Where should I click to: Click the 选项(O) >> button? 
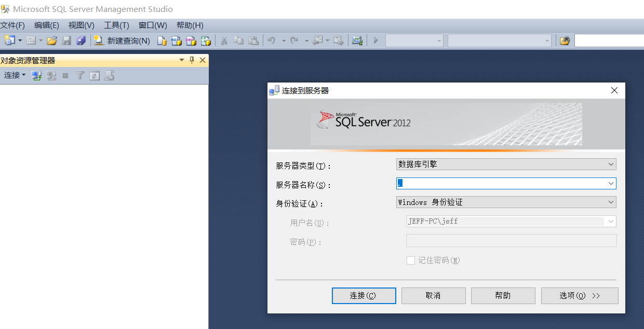pos(580,296)
